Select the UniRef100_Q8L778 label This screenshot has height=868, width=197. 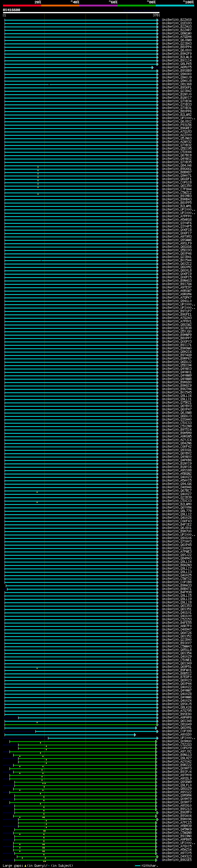tap(177, 511)
